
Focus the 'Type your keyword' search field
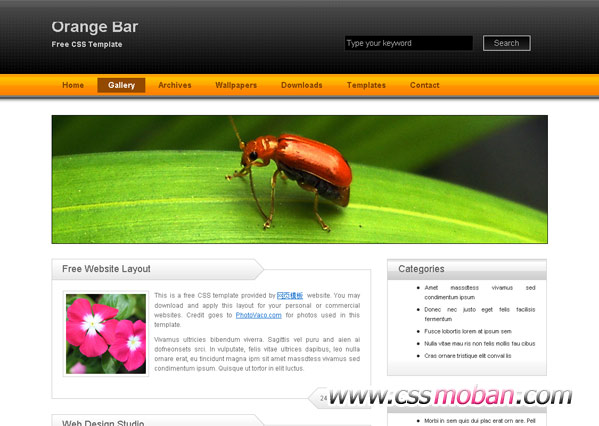click(x=408, y=43)
